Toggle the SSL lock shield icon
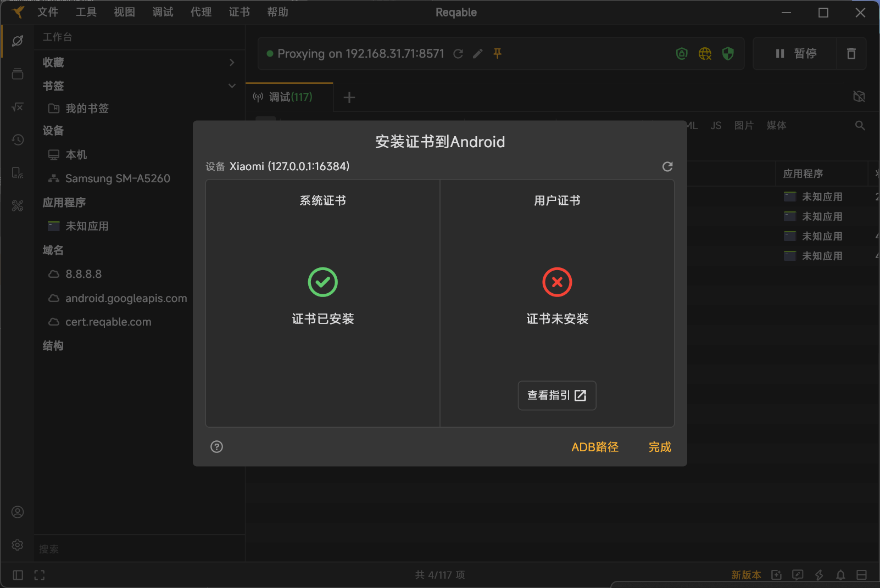Screen dimensions: 880x588 [682, 53]
